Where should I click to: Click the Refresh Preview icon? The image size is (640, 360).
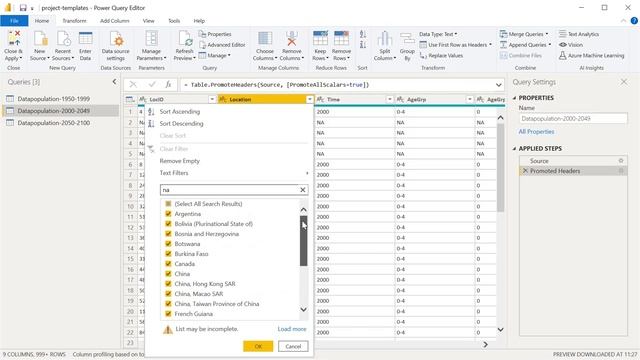click(184, 39)
